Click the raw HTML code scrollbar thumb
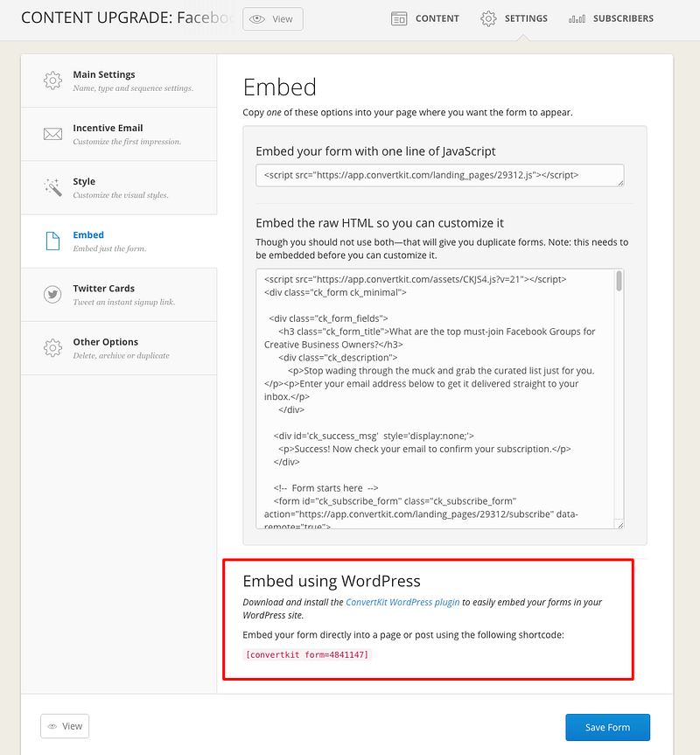The width and height of the screenshot is (700, 755). point(619,281)
